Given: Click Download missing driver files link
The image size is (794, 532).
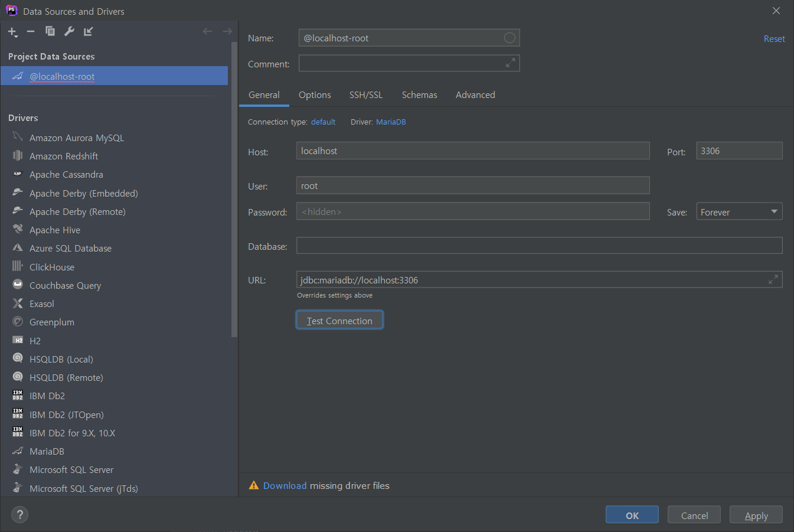Looking at the screenshot, I should [285, 485].
